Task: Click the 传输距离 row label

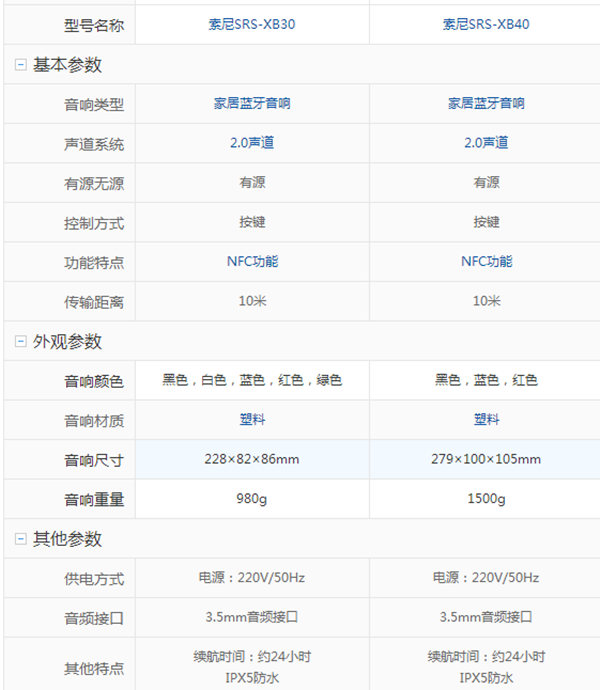Action: (94, 302)
